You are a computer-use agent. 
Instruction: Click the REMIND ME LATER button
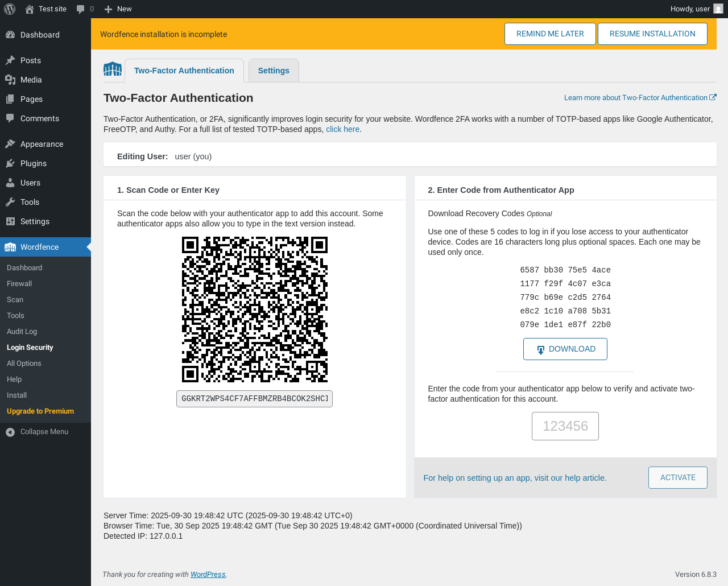point(550,34)
